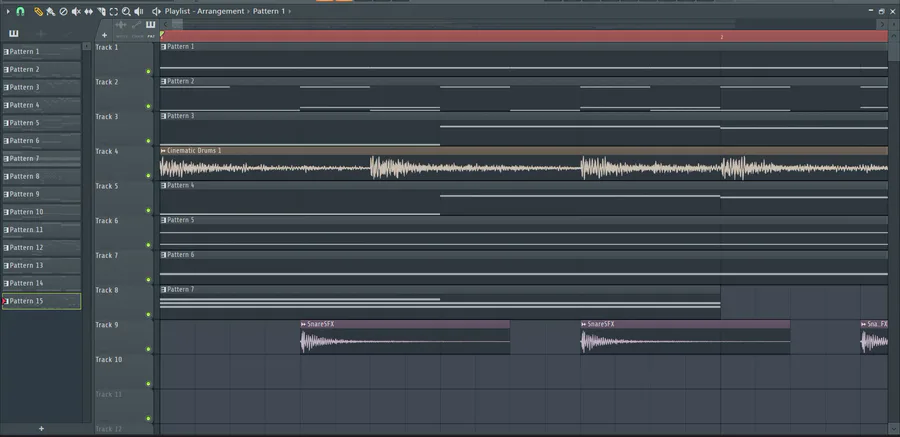Click left arrow of horizontal scrollbar
The width and height of the screenshot is (900, 437).
tap(165, 24)
